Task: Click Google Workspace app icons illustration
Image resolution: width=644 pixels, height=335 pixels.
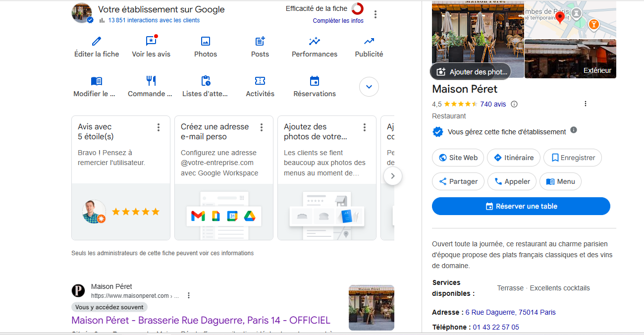Action: (x=223, y=216)
